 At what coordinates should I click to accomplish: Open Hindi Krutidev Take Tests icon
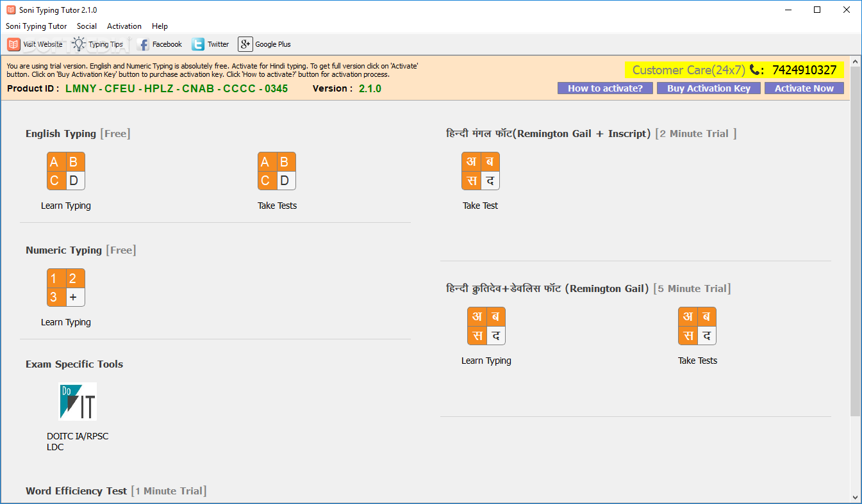click(x=697, y=326)
